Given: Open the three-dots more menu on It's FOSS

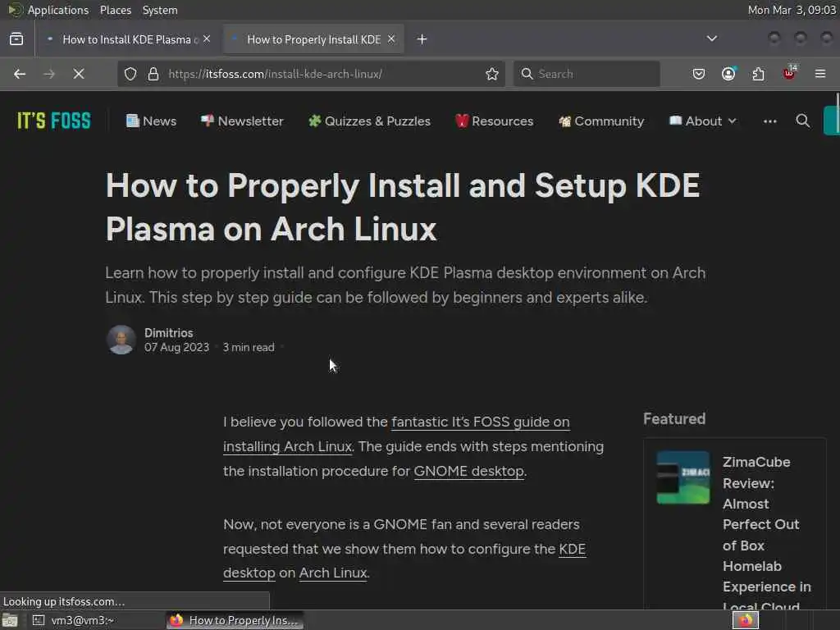Looking at the screenshot, I should [769, 121].
